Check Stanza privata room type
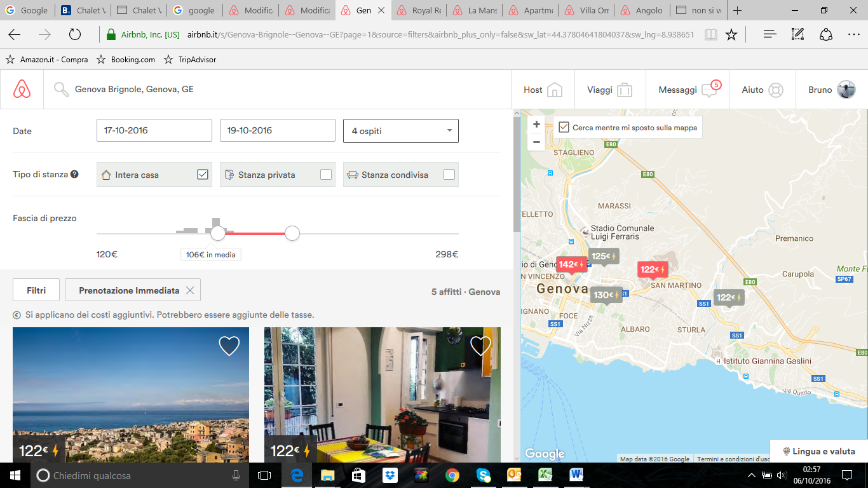868x488 pixels. click(326, 175)
